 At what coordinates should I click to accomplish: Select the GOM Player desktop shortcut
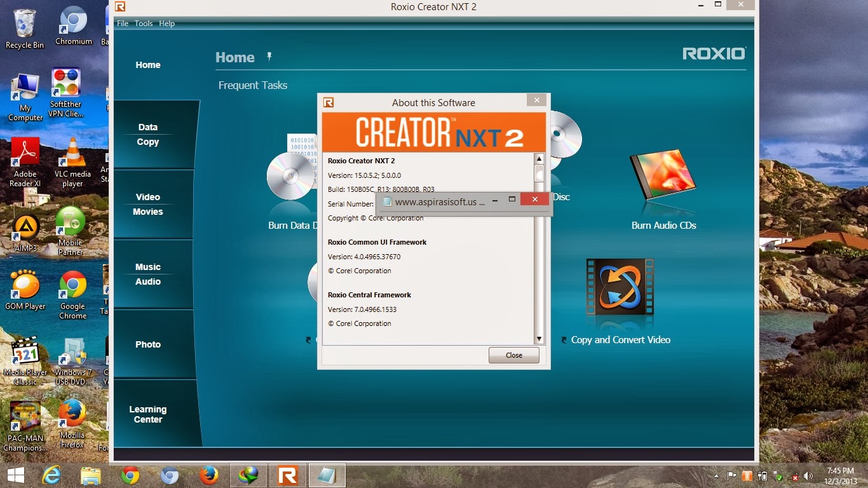click(x=25, y=290)
